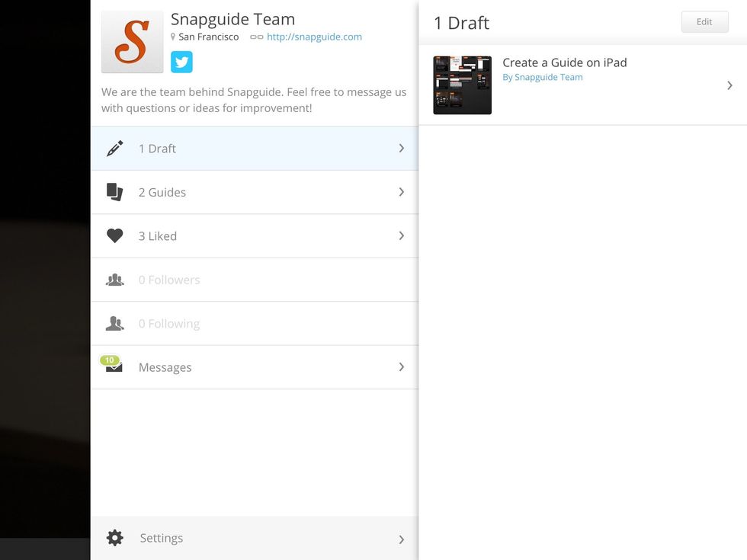This screenshot has height=560, width=747.
Task: Open the http://snapguide.com link
Action: 315,37
